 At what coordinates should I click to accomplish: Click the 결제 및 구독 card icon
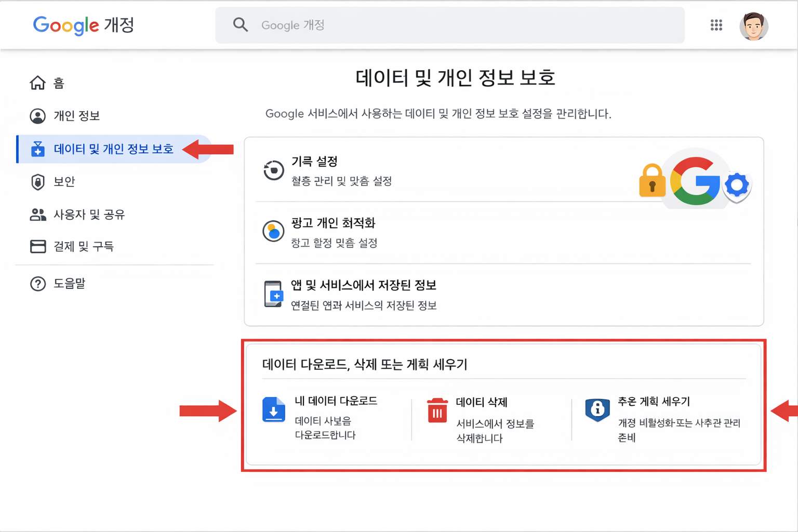pyautogui.click(x=37, y=246)
